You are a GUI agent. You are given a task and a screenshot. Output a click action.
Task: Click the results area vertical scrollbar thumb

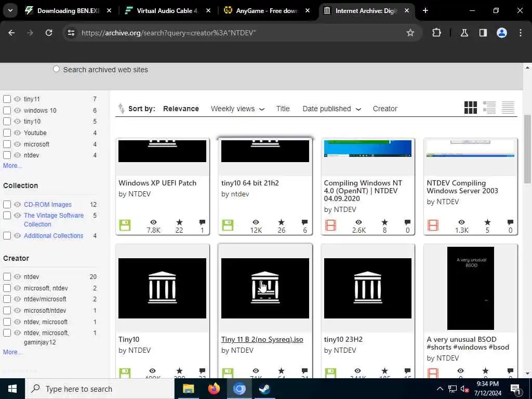tap(527, 149)
